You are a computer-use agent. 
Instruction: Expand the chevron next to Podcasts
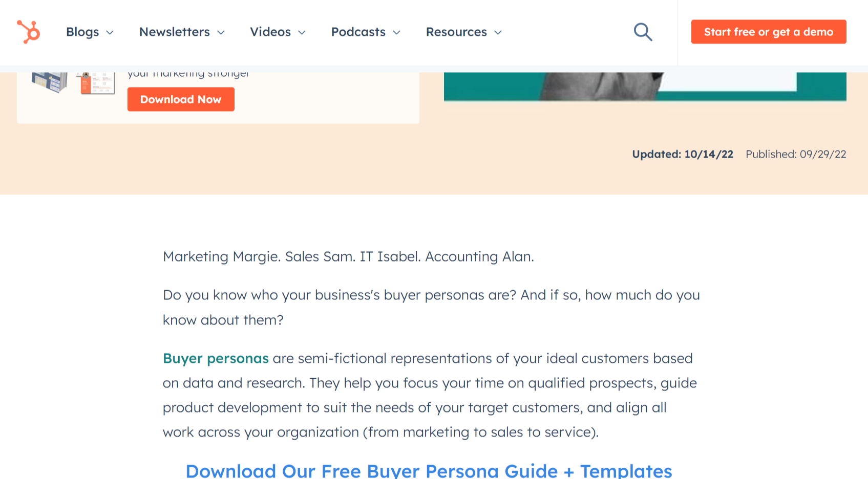(x=396, y=33)
